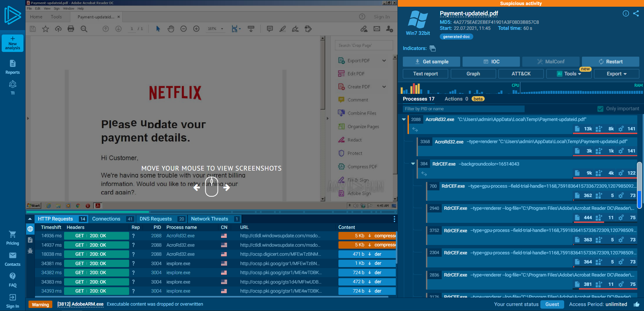The width and height of the screenshot is (644, 311).
Task: Open the ocsp.pki.goog/gsr1 request URL
Action: pos(280,263)
